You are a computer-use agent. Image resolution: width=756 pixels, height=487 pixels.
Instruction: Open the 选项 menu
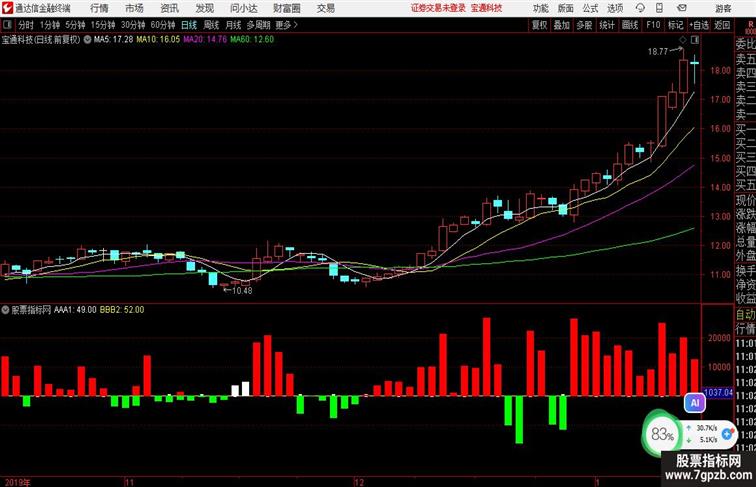tap(615, 8)
